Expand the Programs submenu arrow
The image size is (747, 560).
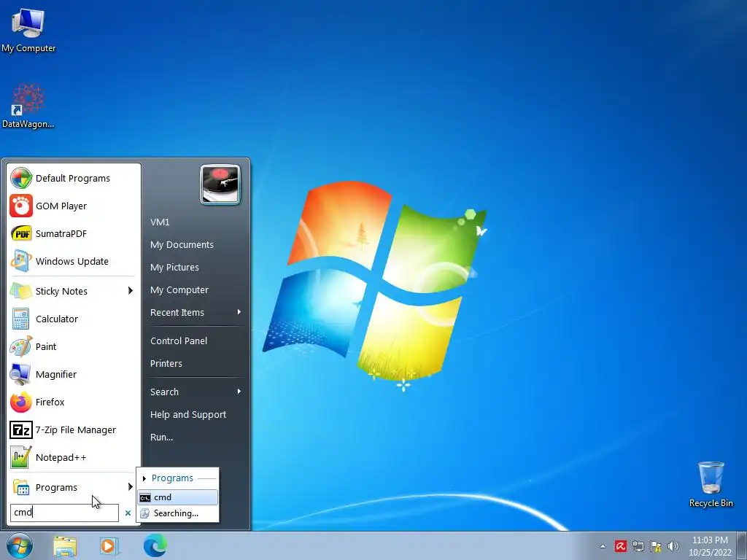[130, 486]
